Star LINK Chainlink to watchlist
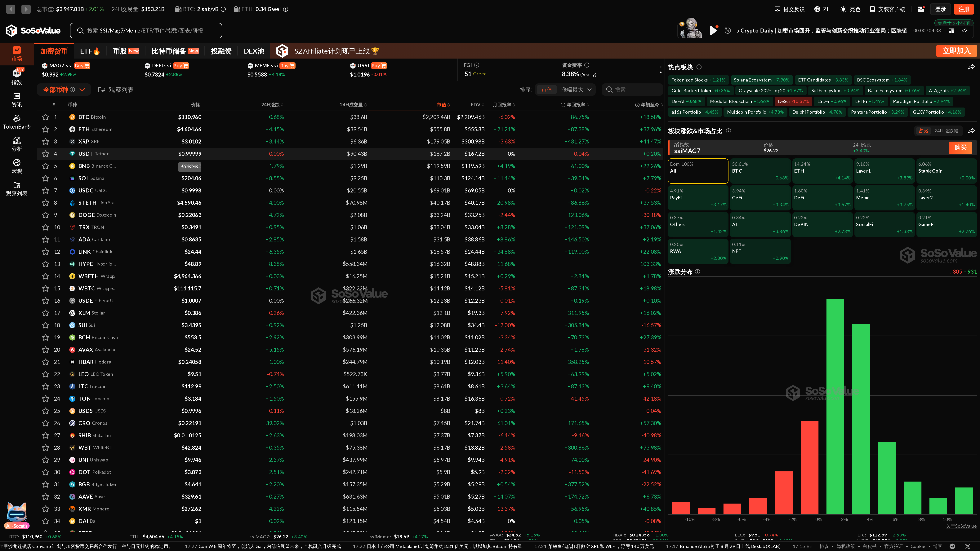This screenshot has height=551, width=980. pos(46,252)
